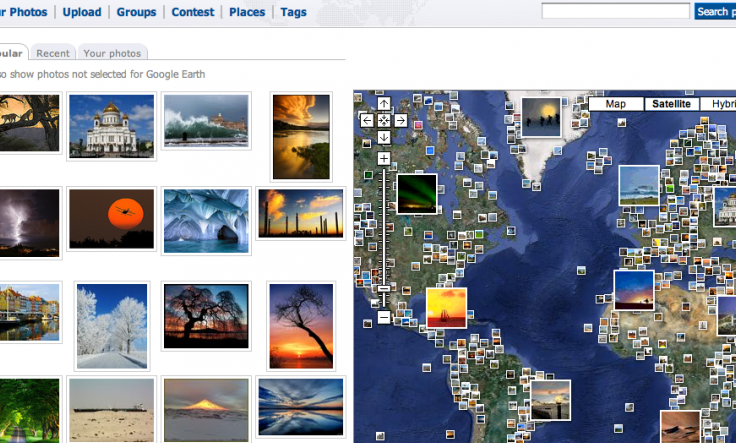
Task: Click the Tags navigation link
Action: [x=293, y=12]
